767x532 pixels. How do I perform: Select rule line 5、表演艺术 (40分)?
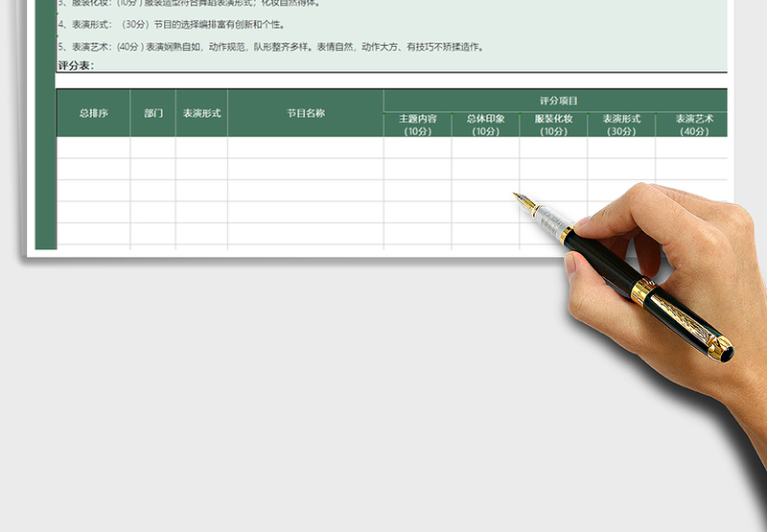pos(271,47)
